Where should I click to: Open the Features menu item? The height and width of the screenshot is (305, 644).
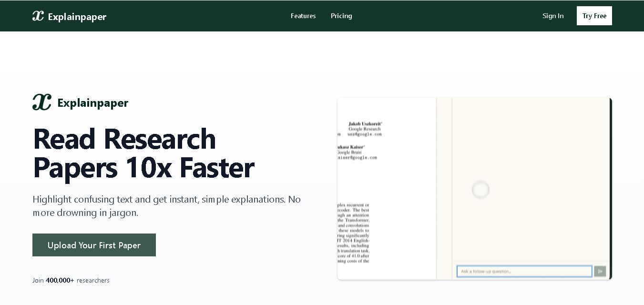pyautogui.click(x=303, y=16)
